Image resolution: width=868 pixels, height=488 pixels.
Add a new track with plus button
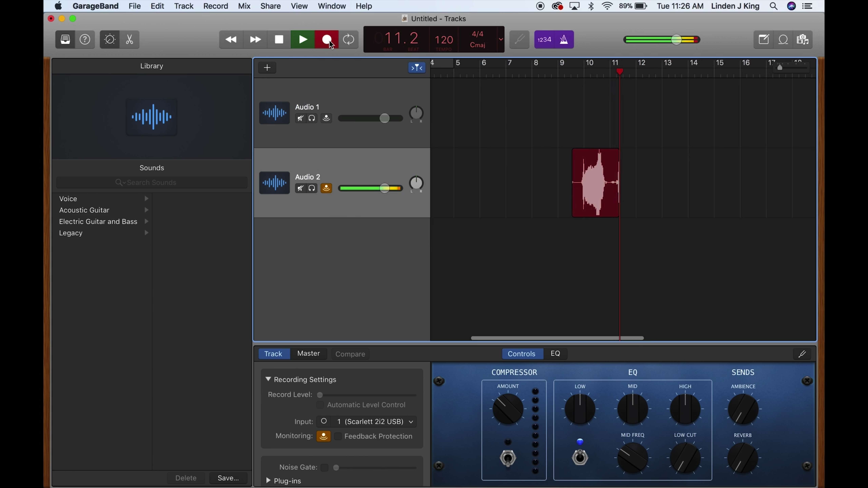point(267,68)
